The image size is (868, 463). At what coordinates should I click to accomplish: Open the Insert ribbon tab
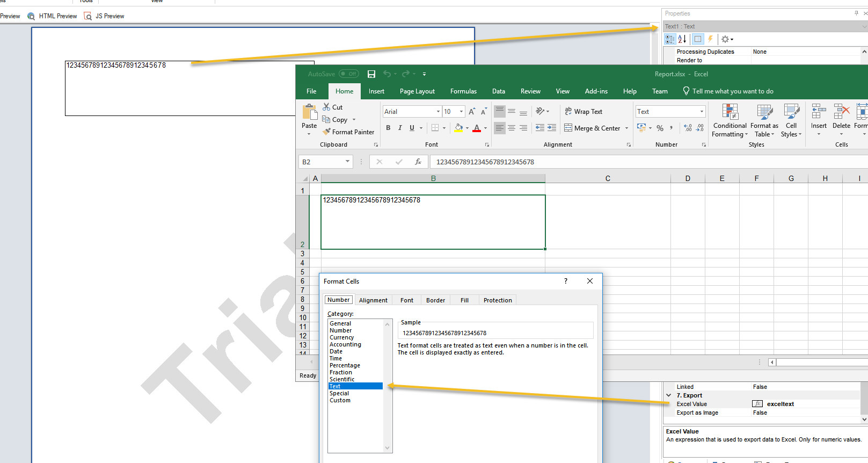376,91
